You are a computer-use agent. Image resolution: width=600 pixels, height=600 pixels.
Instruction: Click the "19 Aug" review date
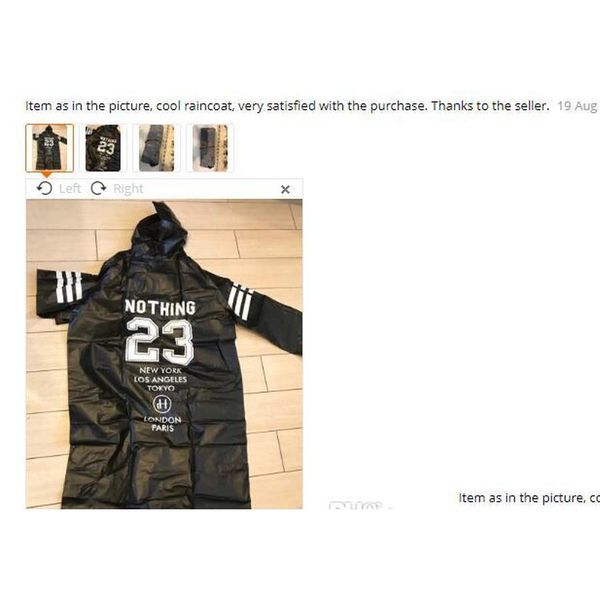[x=577, y=106]
